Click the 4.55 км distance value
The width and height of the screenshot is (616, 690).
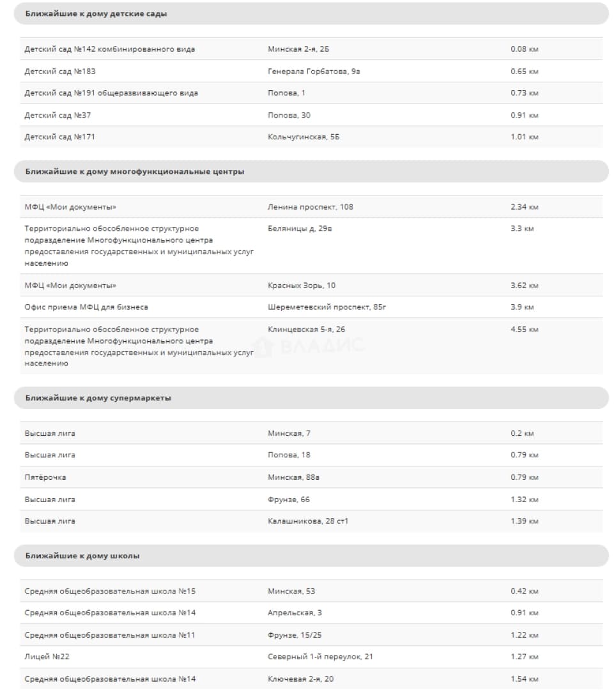tap(525, 329)
